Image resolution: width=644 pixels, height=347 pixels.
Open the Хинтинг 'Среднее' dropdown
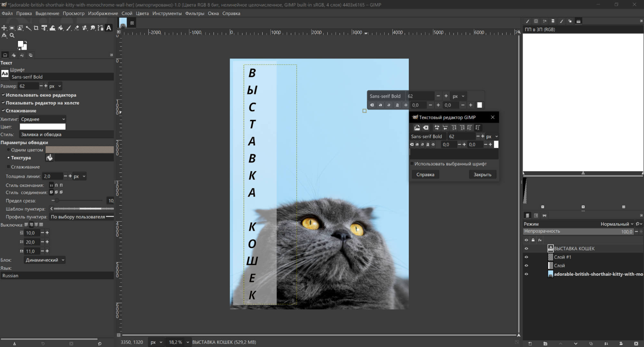pyautogui.click(x=43, y=119)
